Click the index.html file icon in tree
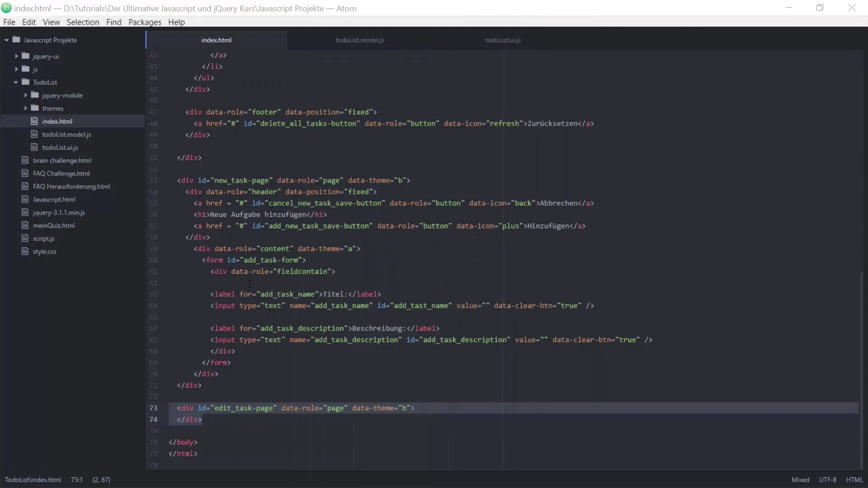This screenshot has height=488, width=868. click(34, 121)
